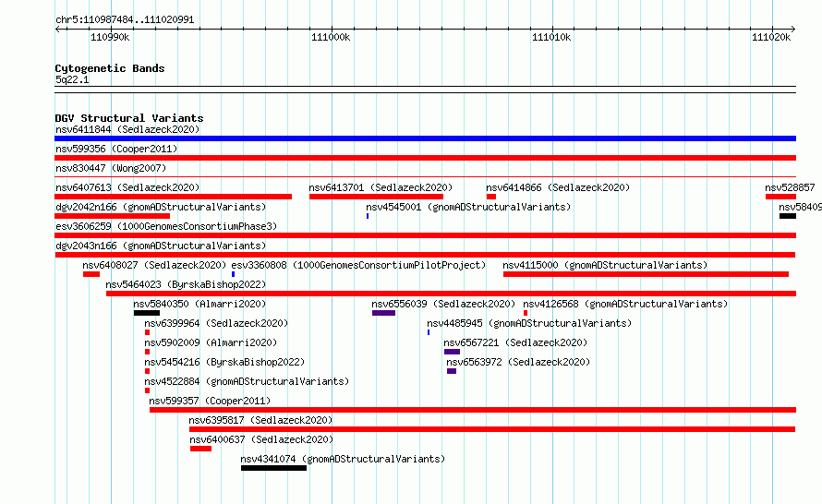822x504 pixels.
Task: Click the blue bar for nsv6411844
Action: coord(425,138)
